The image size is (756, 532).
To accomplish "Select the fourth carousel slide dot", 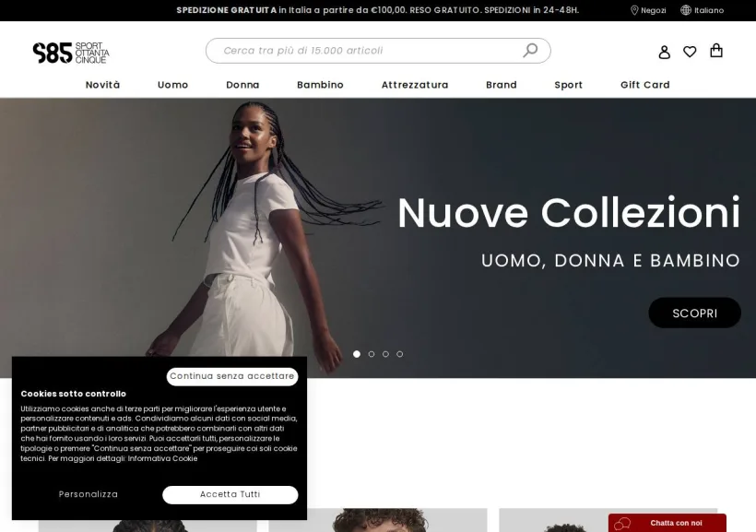I will [400, 354].
